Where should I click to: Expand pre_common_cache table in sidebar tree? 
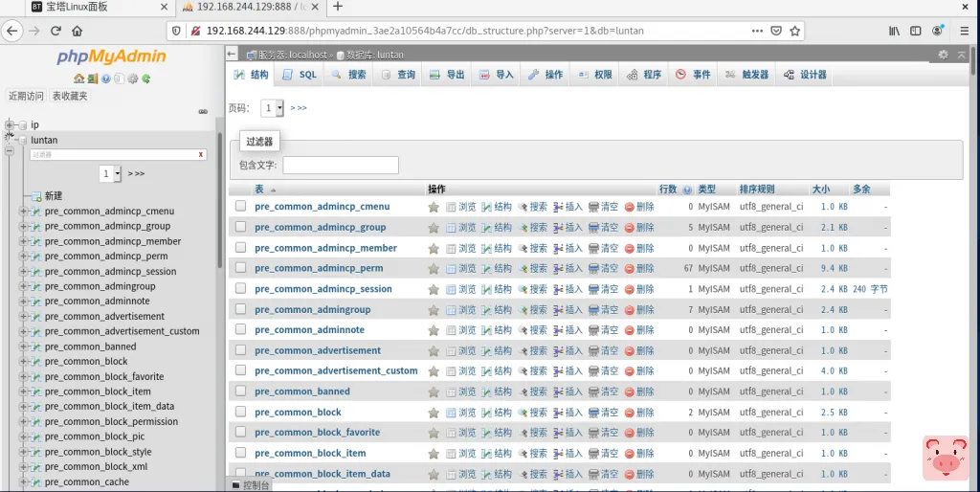23,482
